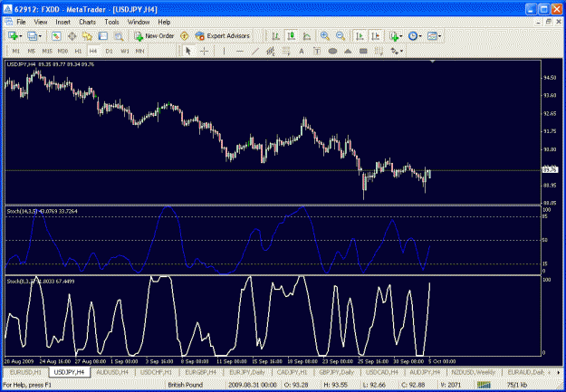The height and width of the screenshot is (392, 566).
Task: Draw a vertical line tool
Action: click(x=224, y=52)
